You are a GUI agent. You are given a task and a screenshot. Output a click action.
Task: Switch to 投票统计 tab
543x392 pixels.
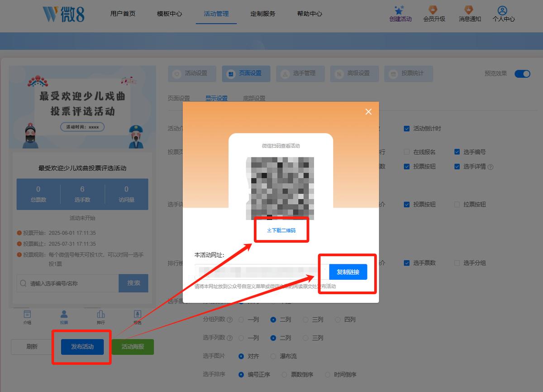point(408,73)
